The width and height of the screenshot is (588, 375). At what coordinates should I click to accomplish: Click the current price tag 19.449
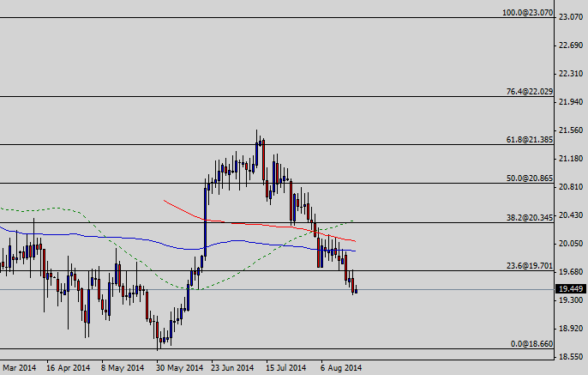pos(569,289)
